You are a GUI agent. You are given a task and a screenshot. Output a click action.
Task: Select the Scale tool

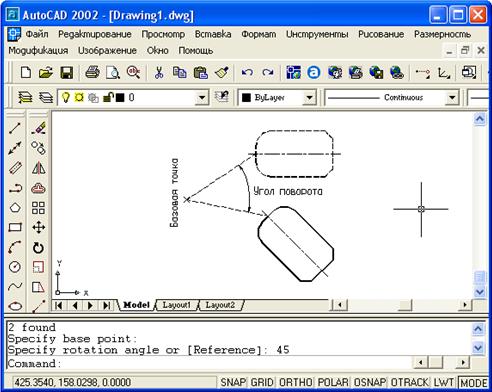click(x=39, y=267)
